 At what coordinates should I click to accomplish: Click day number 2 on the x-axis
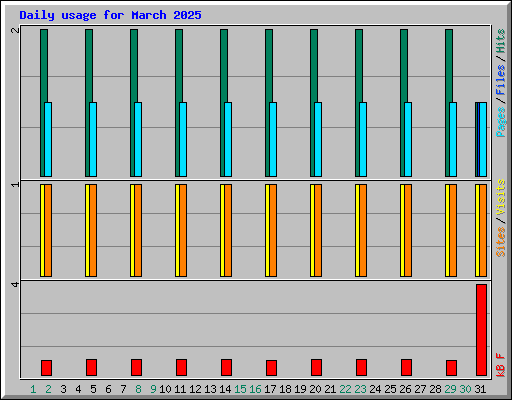(x=48, y=389)
